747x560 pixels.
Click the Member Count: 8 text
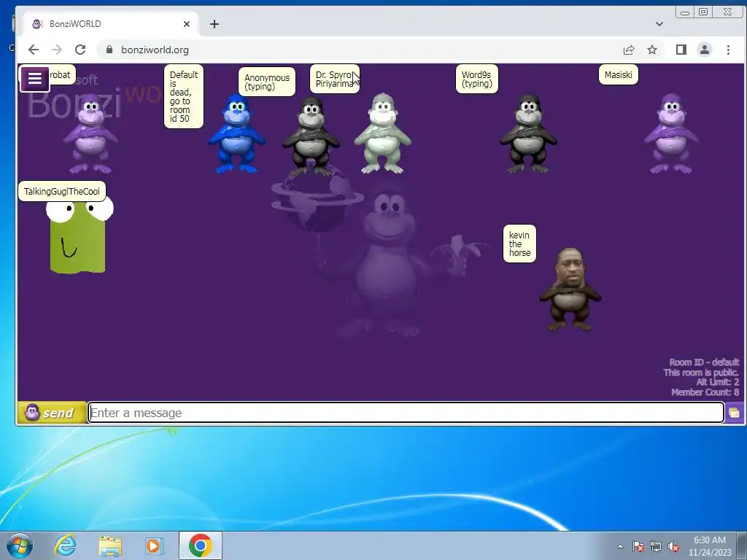[x=705, y=392]
